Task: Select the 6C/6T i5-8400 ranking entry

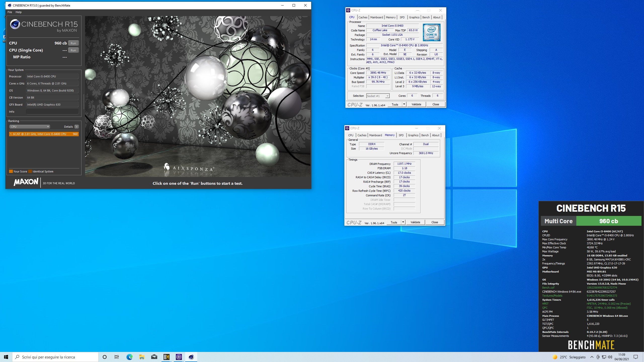Action: pos(44,134)
